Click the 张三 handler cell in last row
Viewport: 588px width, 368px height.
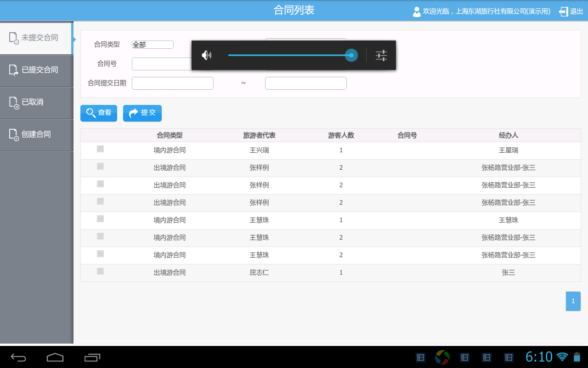point(509,273)
